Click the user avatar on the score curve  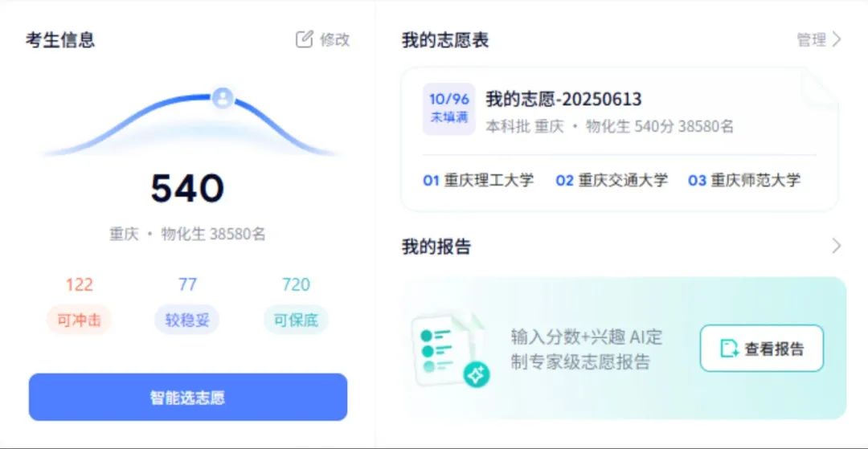(223, 98)
